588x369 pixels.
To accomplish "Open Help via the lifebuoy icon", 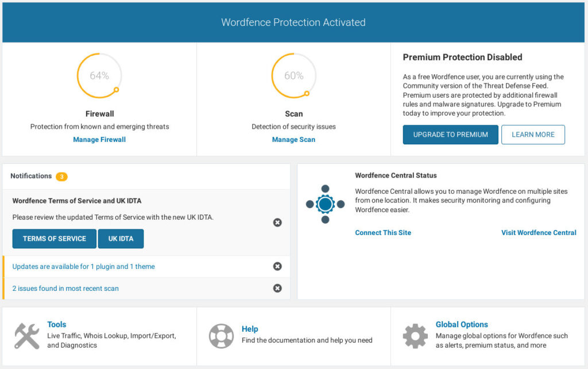I will pos(221,335).
